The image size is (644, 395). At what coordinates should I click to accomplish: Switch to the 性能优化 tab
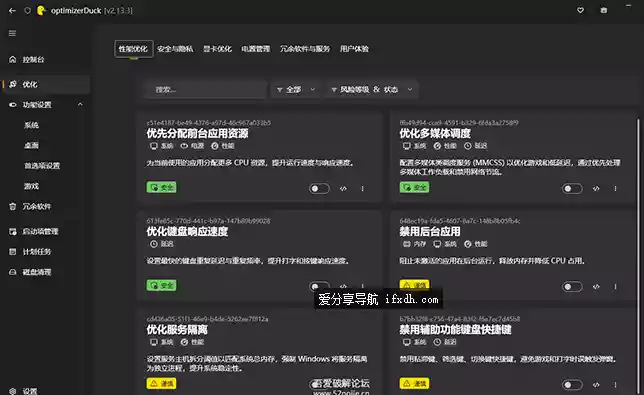point(133,49)
